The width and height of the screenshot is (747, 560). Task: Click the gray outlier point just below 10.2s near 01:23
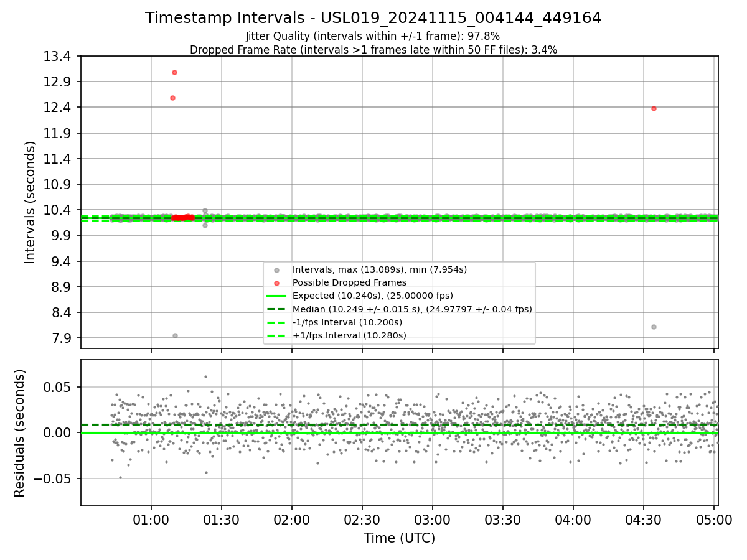pos(205,225)
